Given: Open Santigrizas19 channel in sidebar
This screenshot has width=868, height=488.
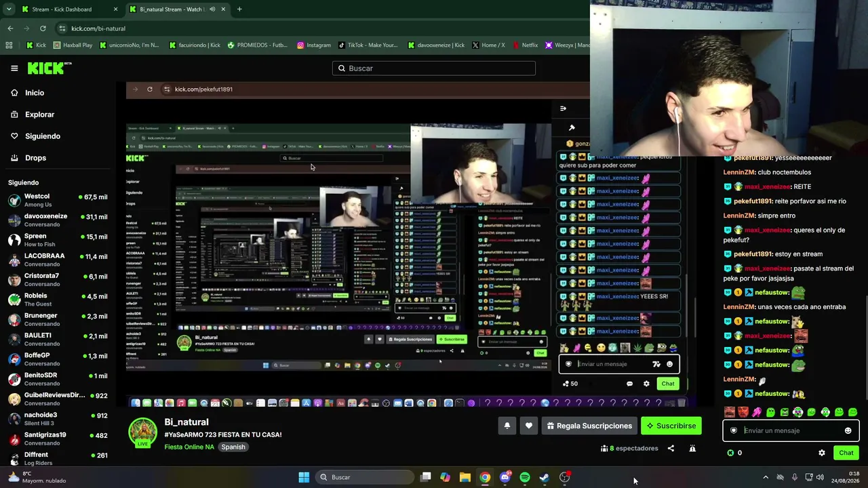Looking at the screenshot, I should point(58,439).
